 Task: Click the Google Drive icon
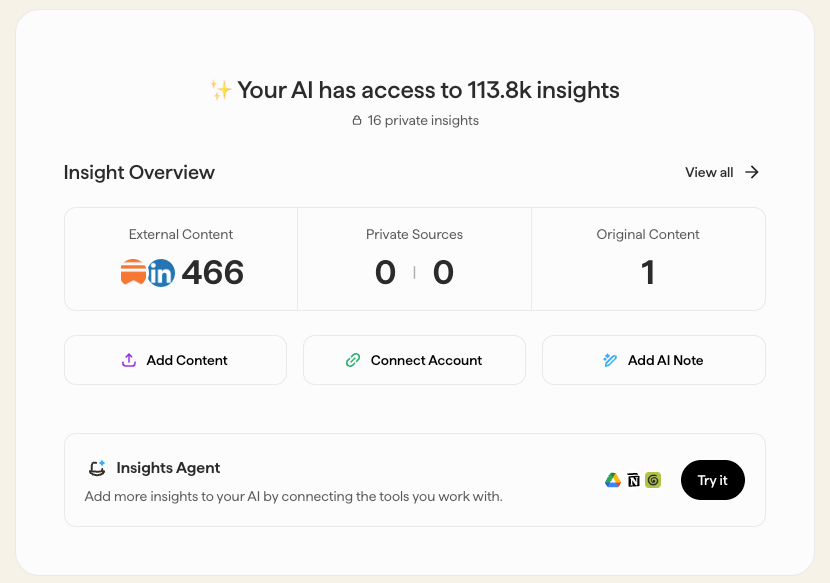(612, 480)
